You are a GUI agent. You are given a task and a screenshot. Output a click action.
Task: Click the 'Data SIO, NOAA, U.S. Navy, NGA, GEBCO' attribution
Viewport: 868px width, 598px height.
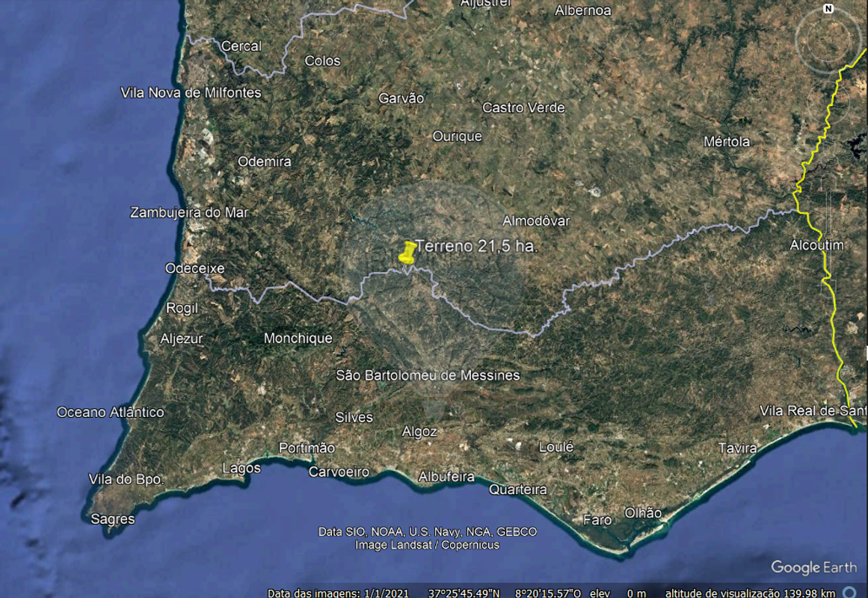point(428,532)
